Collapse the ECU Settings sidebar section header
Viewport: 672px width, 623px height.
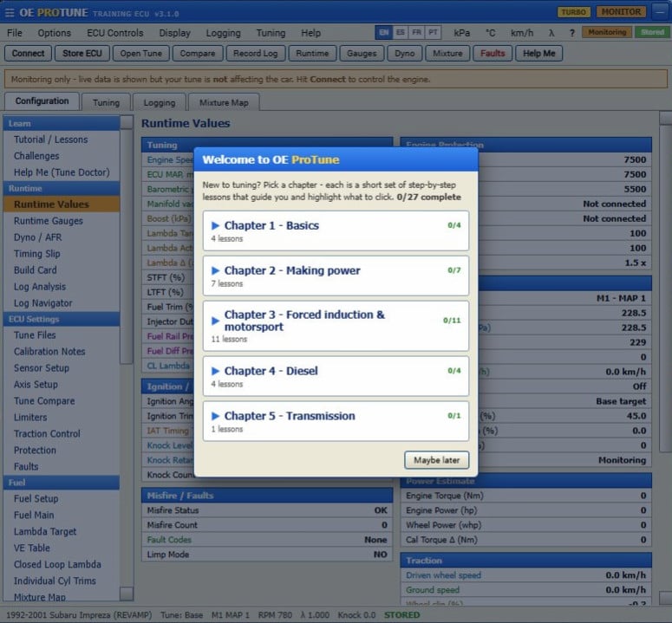pyautogui.click(x=62, y=319)
